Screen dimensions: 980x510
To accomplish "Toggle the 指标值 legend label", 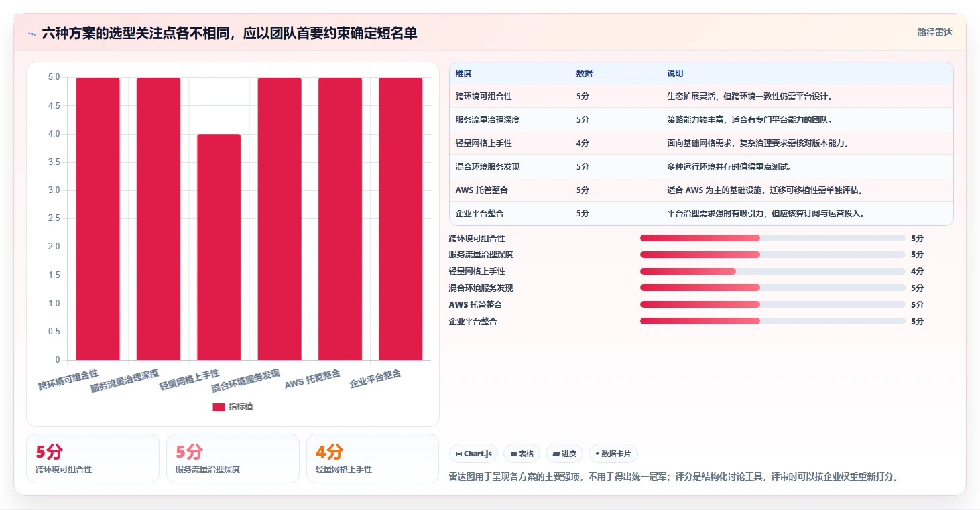I will pyautogui.click(x=241, y=407).
